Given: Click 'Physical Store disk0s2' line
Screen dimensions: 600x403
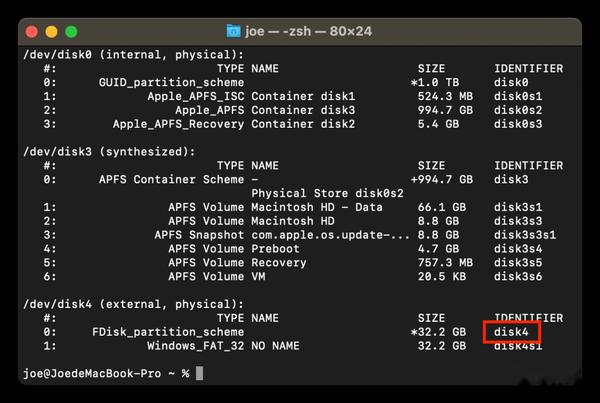Looking at the screenshot, I should click(x=327, y=193).
